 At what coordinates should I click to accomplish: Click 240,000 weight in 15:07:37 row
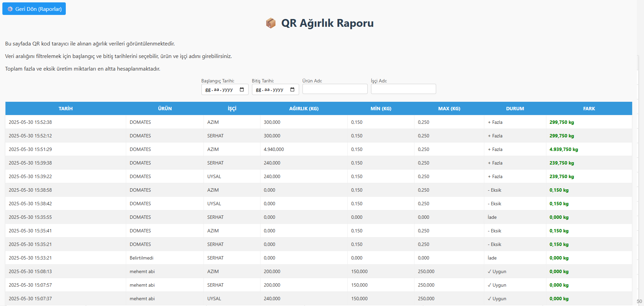tap(272, 299)
